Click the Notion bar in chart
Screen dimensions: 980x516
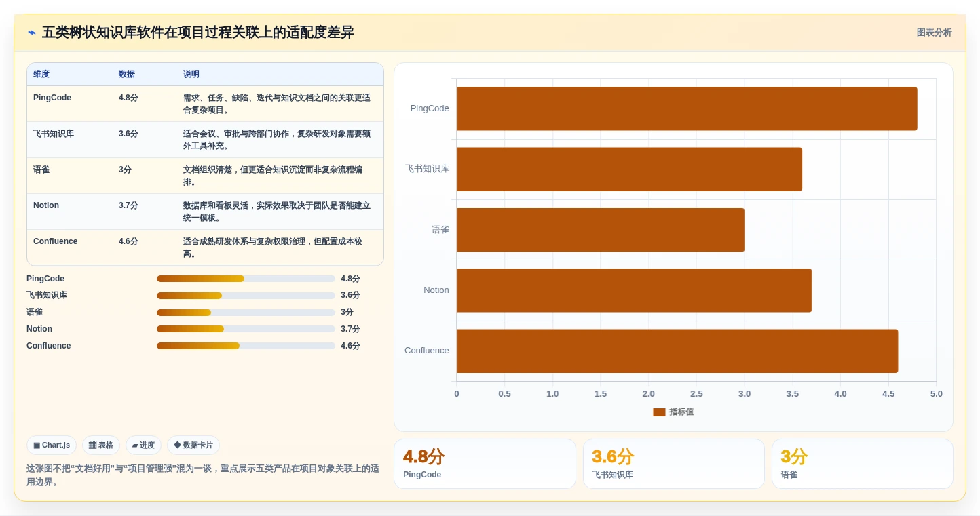point(634,290)
